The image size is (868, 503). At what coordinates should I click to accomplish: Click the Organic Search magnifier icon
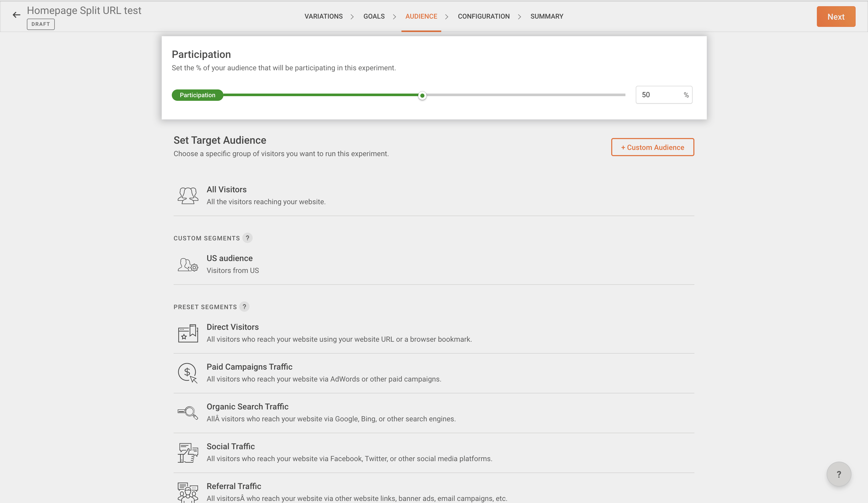(x=188, y=412)
